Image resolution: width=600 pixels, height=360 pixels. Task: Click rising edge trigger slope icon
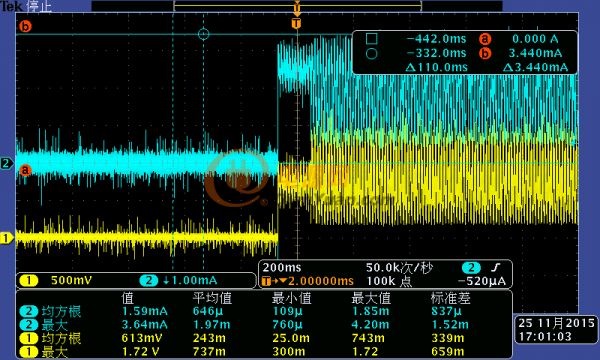point(496,268)
